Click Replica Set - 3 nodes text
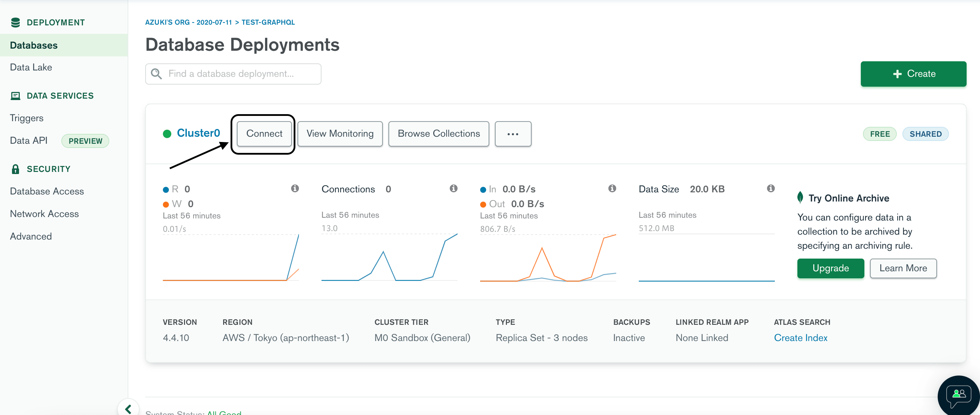Screen dimensions: 980x415 coord(542,338)
